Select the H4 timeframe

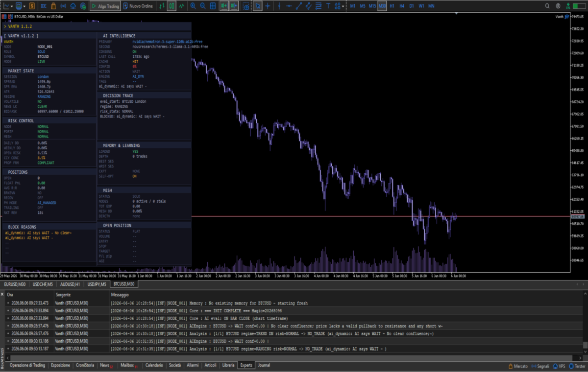click(402, 6)
